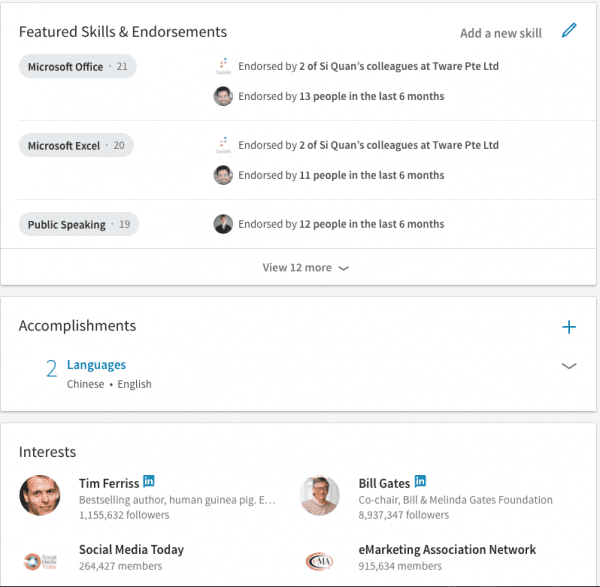Click Tware logo next to Microsoft Office endorsement
This screenshot has width=600, height=587.
pyautogui.click(x=223, y=66)
